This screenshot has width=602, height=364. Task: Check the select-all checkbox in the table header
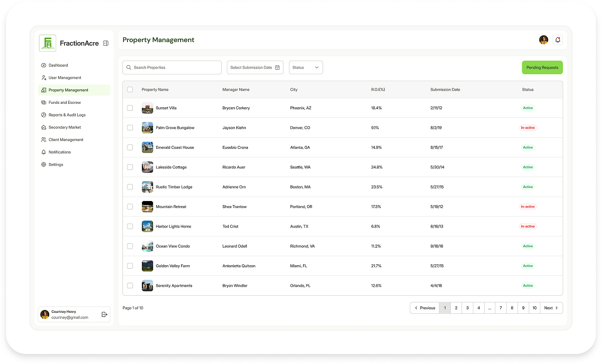click(x=130, y=89)
